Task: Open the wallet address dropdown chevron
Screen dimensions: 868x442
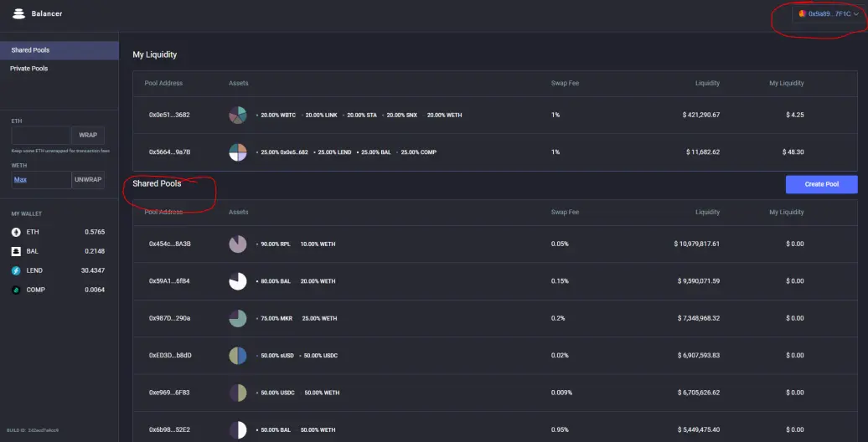Action: 855,14
